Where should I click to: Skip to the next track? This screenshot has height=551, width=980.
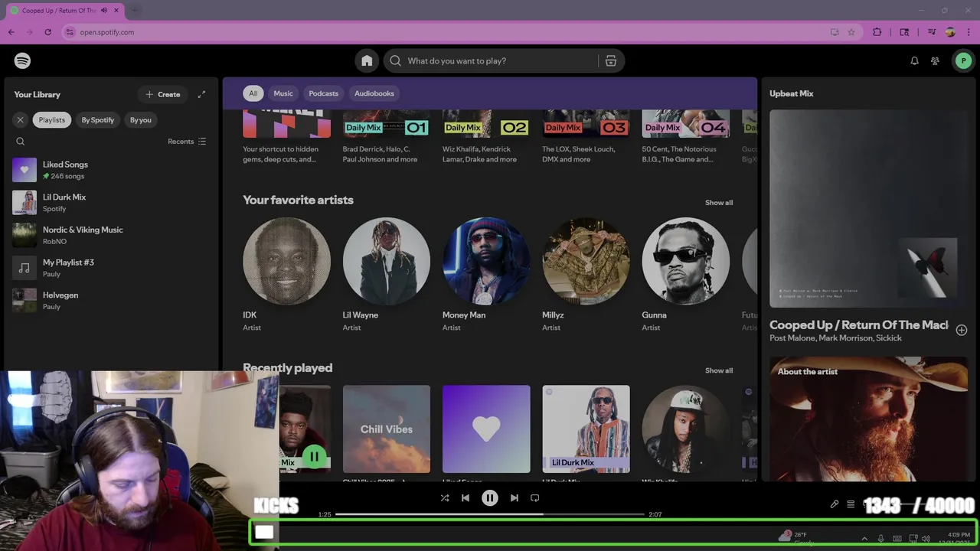coord(514,497)
